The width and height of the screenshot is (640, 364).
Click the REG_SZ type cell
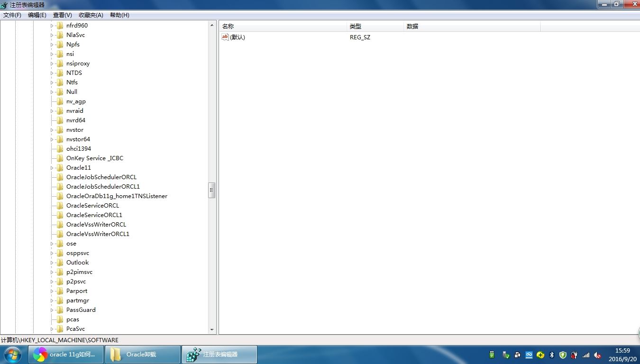click(360, 37)
